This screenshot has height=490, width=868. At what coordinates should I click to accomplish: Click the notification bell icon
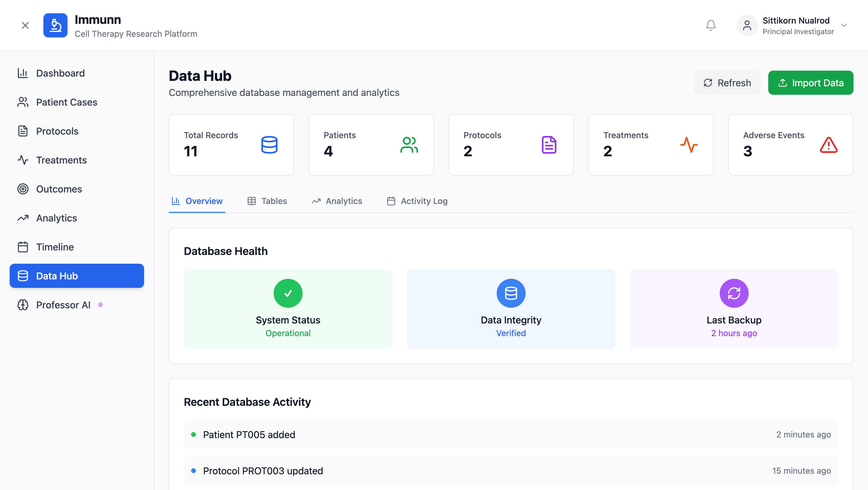[711, 25]
